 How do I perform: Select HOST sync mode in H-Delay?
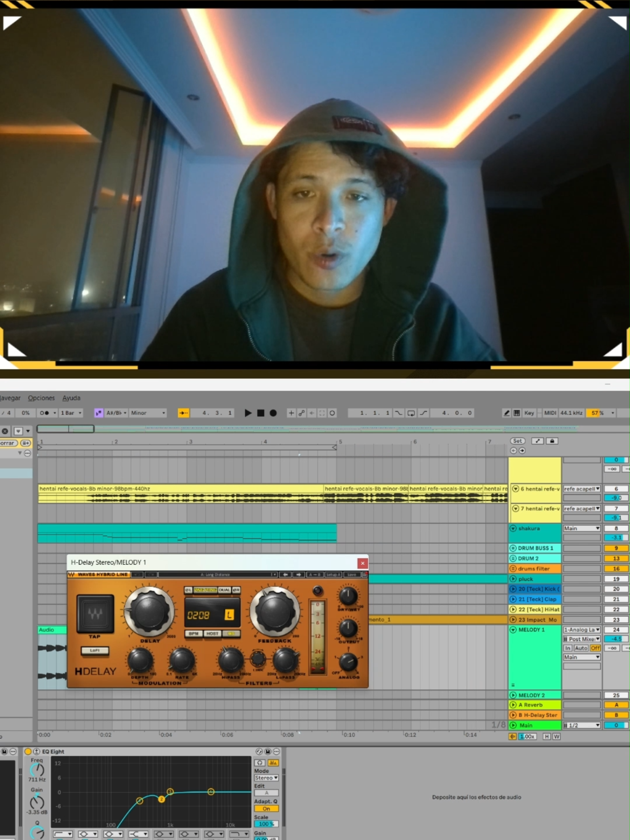point(213,633)
